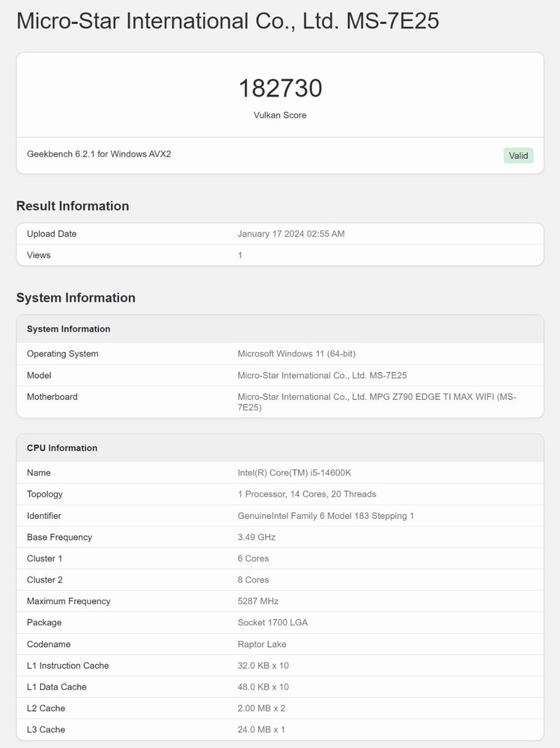Viewport: 560px width, 748px height.
Task: Click the Raptor Lake codename value
Action: pos(262,644)
